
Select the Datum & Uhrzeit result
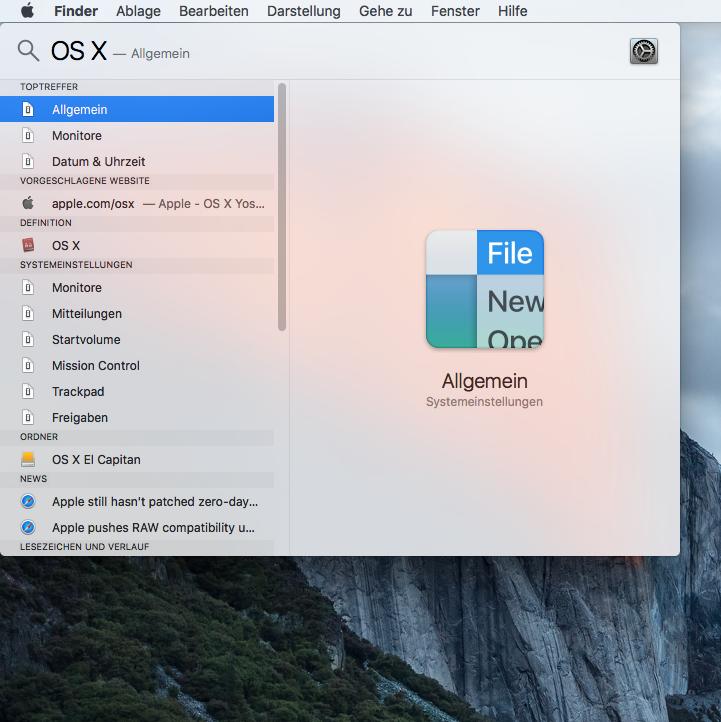point(137,162)
